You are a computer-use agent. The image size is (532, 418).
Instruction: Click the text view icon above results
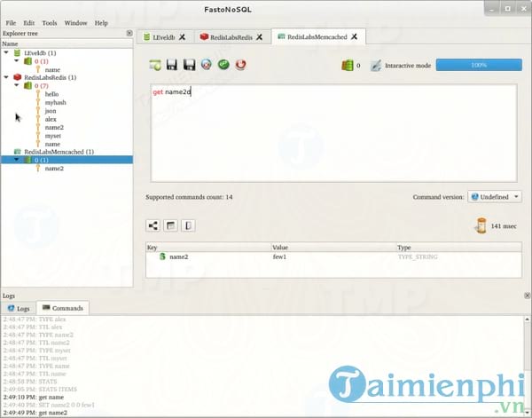(187, 225)
